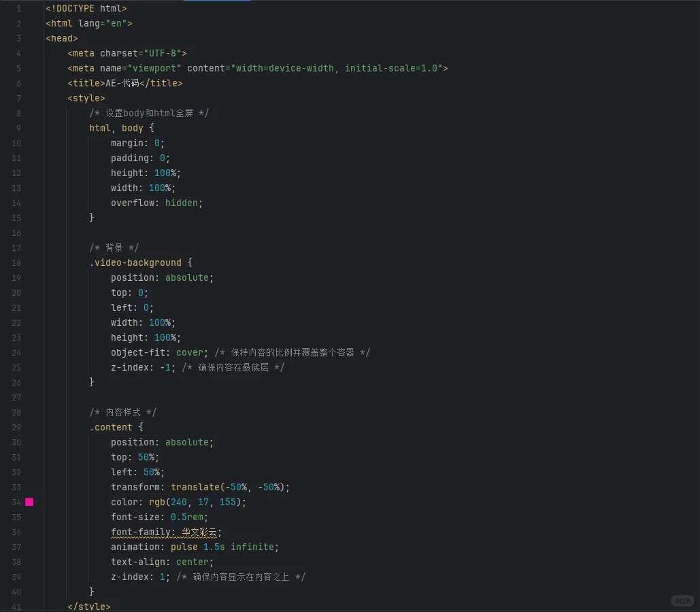700x612 pixels.
Task: Click line number 40 in the gutter
Action: 16,592
